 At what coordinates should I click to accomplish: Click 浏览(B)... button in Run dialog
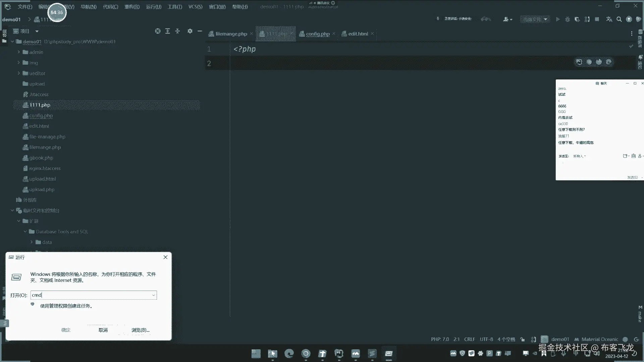140,330
